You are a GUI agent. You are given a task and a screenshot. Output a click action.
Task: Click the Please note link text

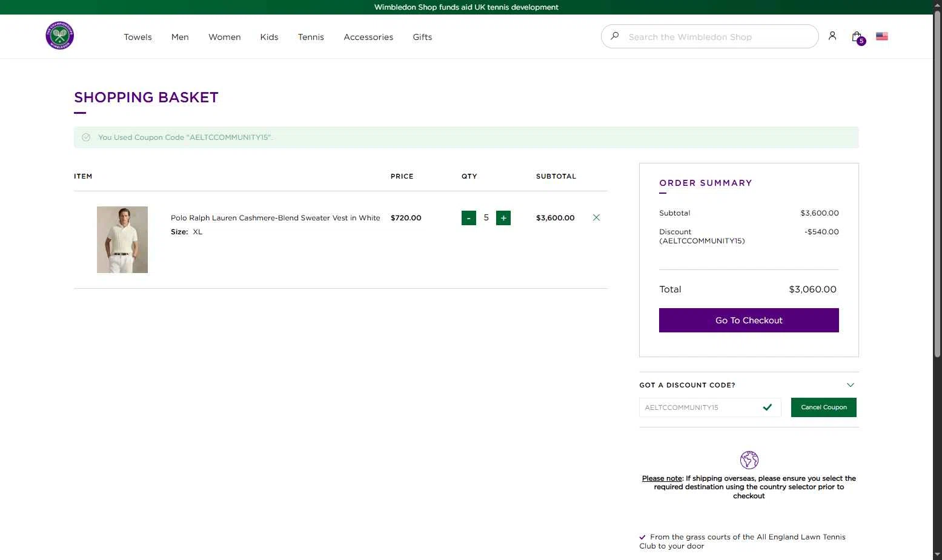(x=662, y=478)
